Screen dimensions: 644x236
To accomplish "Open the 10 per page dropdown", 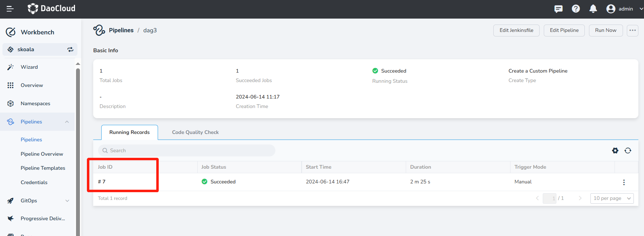I will 612,198.
